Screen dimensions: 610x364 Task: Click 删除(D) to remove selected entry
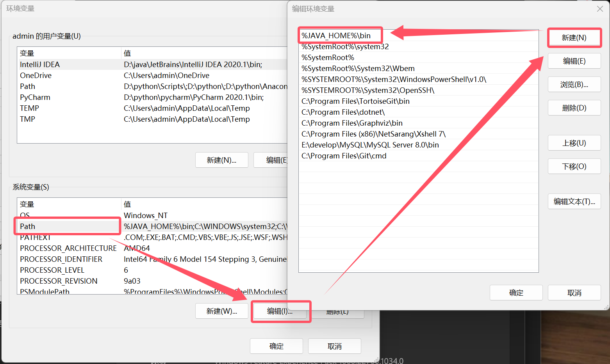tap(574, 108)
